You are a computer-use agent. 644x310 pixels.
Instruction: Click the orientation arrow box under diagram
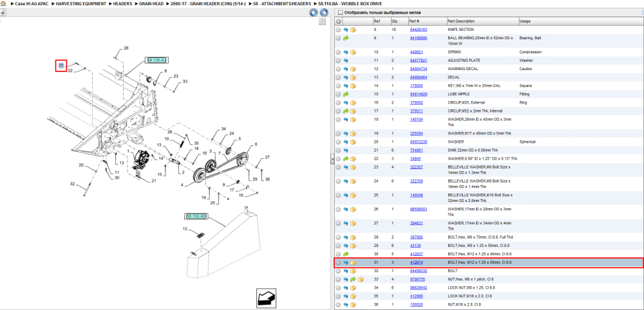265,297
